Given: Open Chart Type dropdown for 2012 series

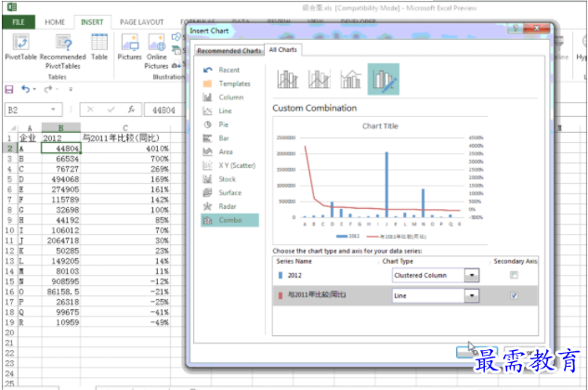Looking at the screenshot, I should (472, 275).
